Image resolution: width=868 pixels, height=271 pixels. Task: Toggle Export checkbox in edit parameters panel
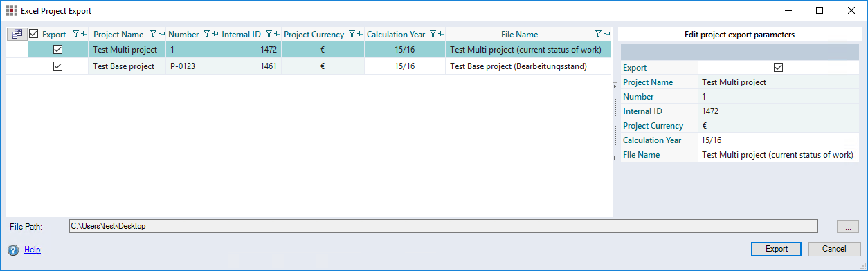click(x=778, y=67)
